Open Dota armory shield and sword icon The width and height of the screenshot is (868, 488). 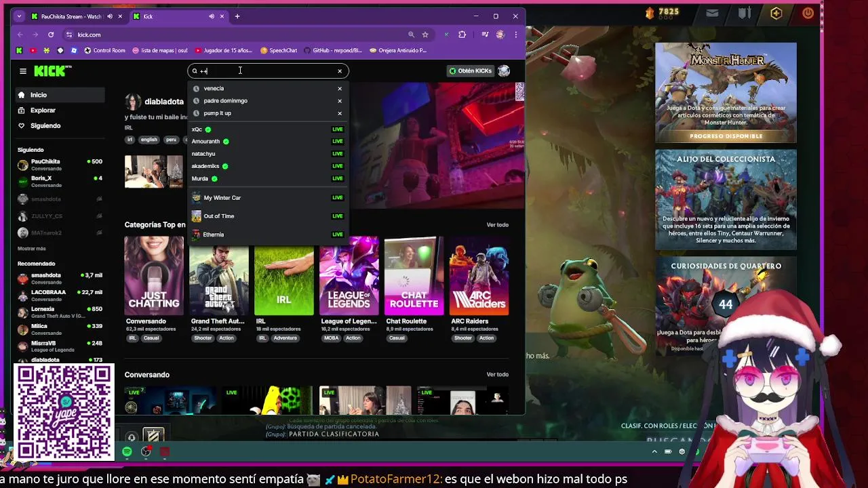click(745, 13)
